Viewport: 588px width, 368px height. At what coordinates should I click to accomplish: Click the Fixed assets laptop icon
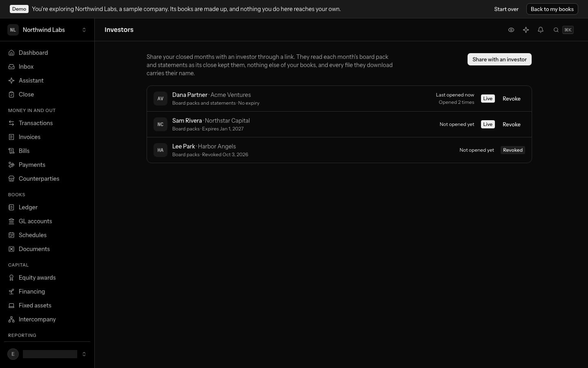[11, 305]
